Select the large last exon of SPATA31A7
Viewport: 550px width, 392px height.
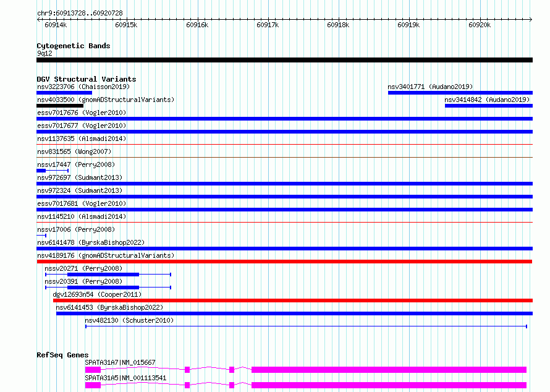(x=389, y=370)
